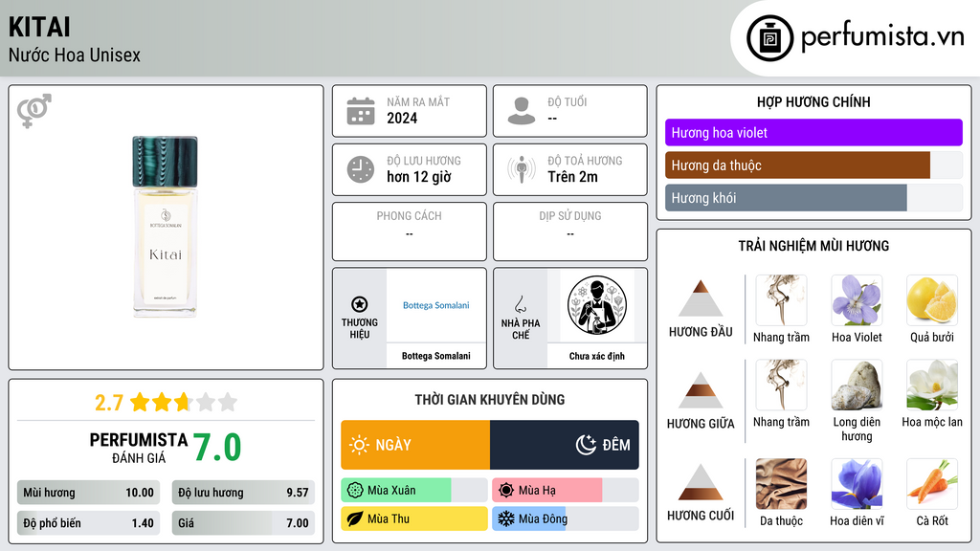
Task: Click the person icon beside Độ tuổi
Action: (x=522, y=111)
